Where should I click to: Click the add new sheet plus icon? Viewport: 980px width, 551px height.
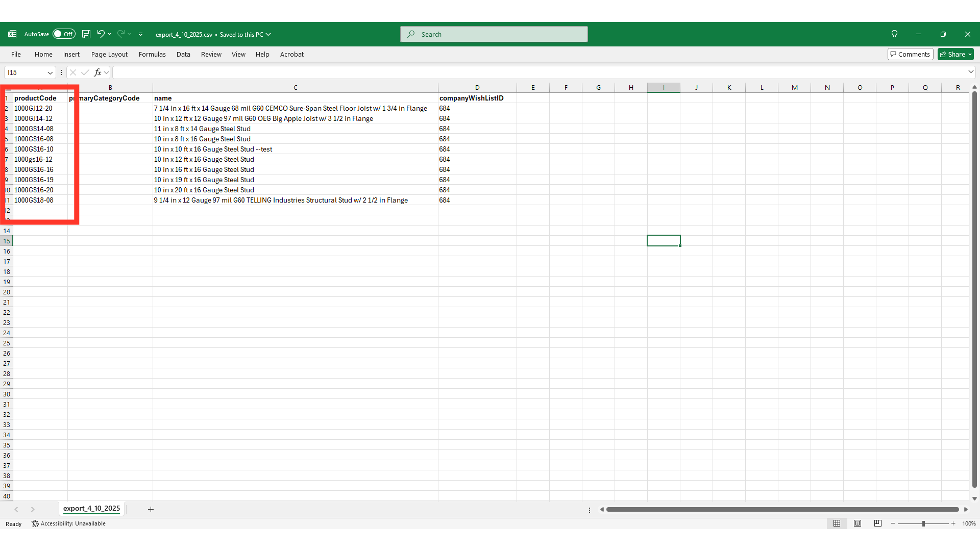point(151,509)
